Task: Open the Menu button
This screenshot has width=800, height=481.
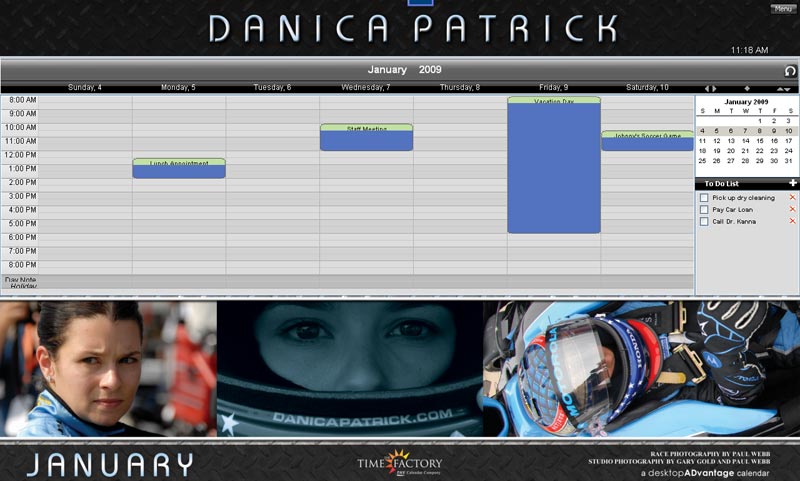Action: point(783,9)
